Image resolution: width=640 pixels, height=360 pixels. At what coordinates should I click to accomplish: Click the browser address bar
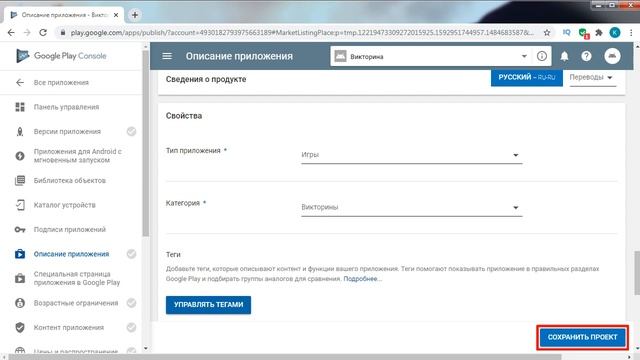(x=302, y=33)
